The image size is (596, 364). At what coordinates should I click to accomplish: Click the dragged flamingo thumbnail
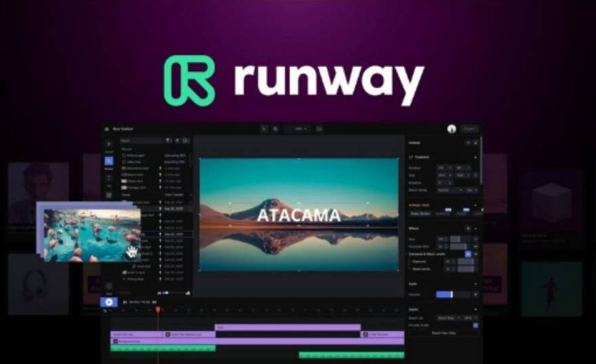click(92, 236)
